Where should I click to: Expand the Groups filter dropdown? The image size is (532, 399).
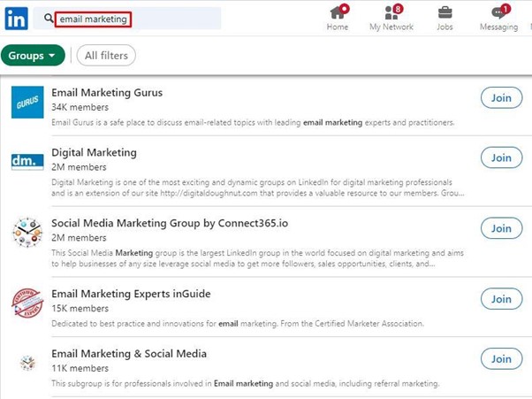click(x=33, y=56)
